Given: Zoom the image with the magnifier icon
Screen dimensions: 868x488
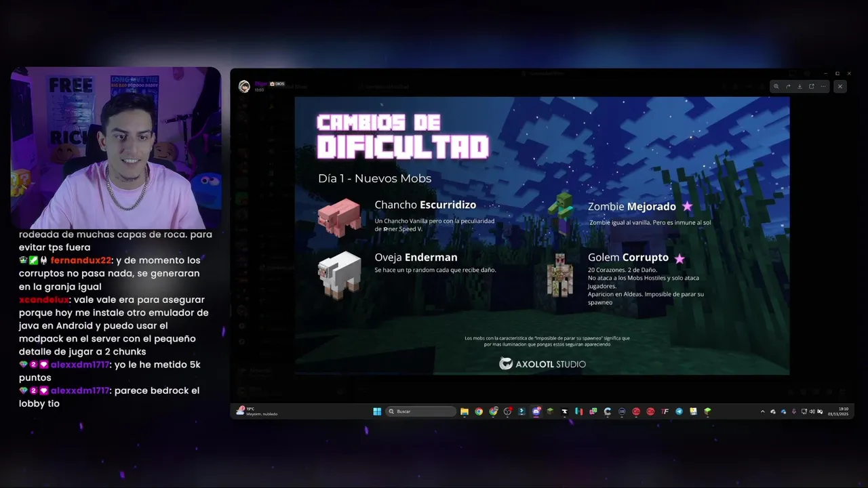Looking at the screenshot, I should click(x=776, y=86).
